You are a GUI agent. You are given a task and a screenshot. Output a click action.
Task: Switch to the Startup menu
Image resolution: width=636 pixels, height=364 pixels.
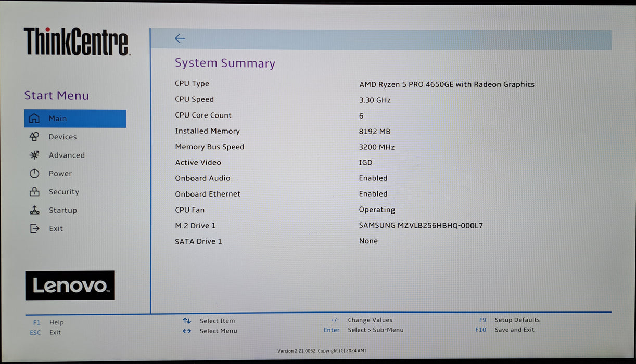[63, 210]
